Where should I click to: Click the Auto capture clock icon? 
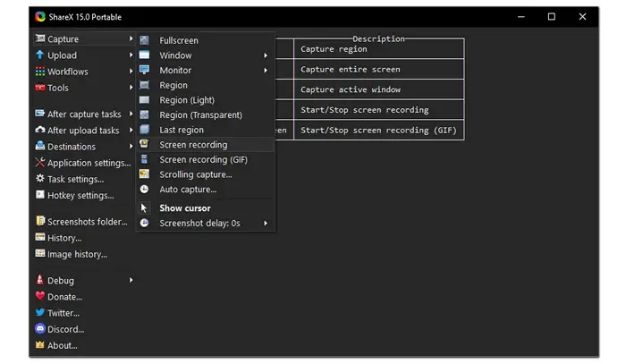(144, 190)
